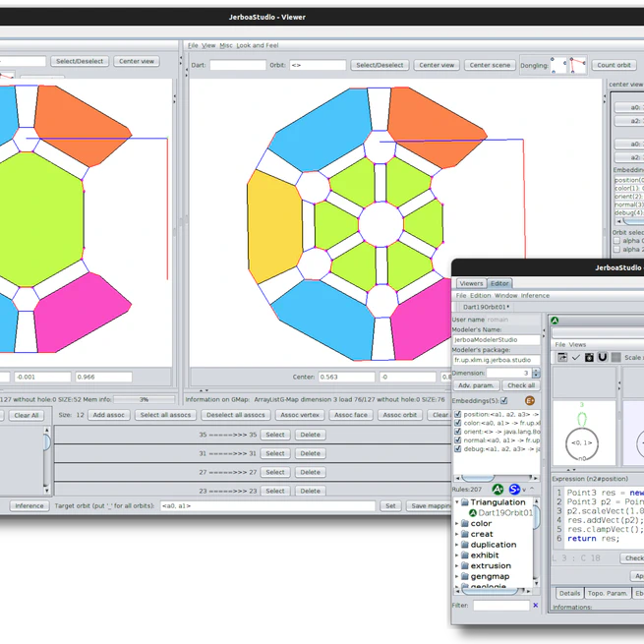Screen dimensions: 644x644
Task: Click the ^ expand arrow next to S+
Action: [x=532, y=489]
